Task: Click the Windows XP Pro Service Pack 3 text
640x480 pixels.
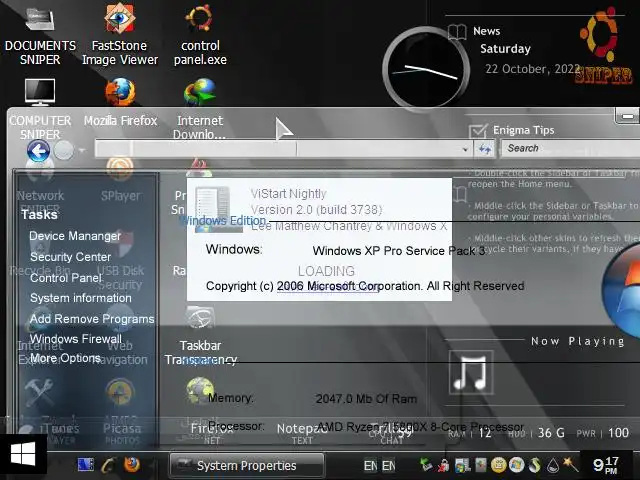Action: click(398, 251)
